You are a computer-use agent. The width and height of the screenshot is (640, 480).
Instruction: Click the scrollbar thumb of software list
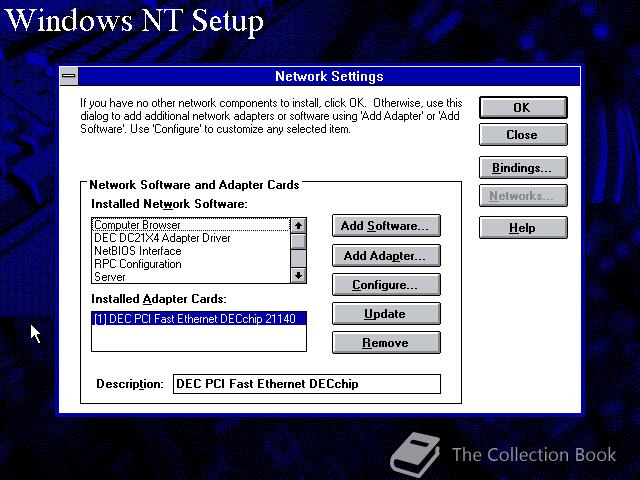(x=298, y=241)
